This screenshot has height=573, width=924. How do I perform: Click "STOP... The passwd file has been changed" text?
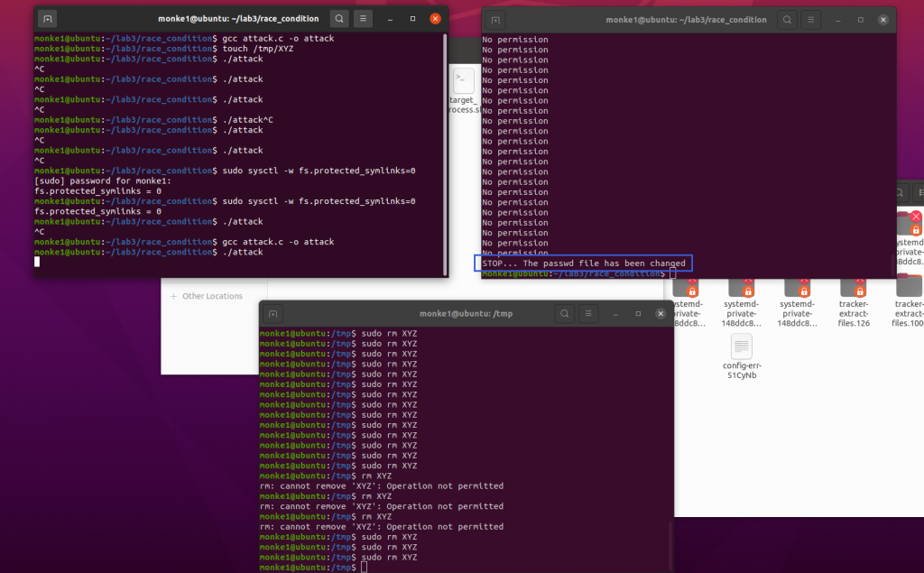[x=584, y=263]
